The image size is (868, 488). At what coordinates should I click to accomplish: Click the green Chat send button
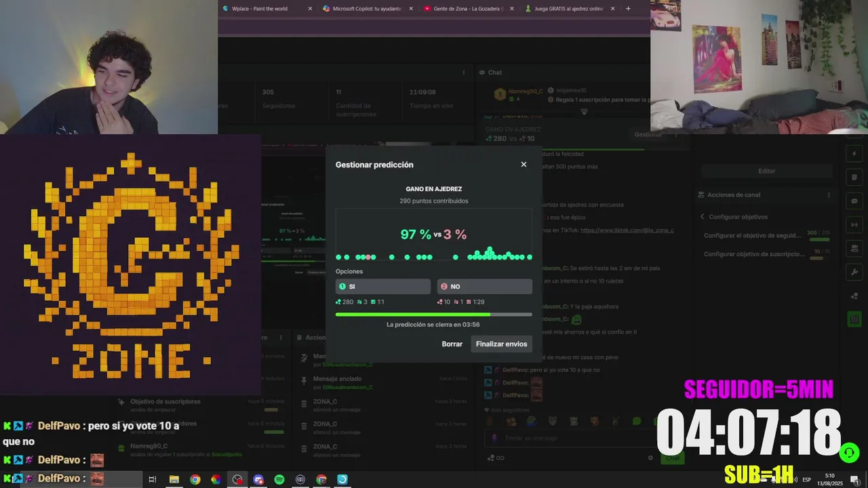(672, 458)
